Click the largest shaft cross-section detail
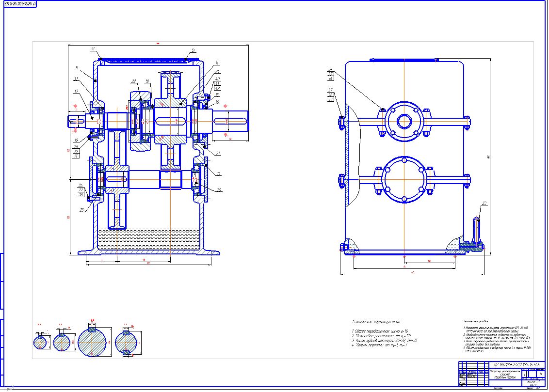The image size is (549, 392). 92,341
